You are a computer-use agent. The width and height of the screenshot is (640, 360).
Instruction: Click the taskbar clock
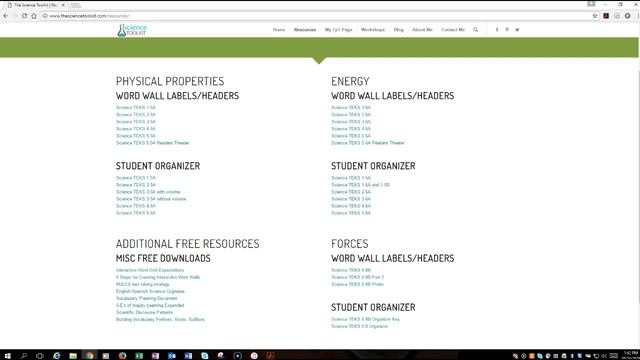(x=630, y=355)
